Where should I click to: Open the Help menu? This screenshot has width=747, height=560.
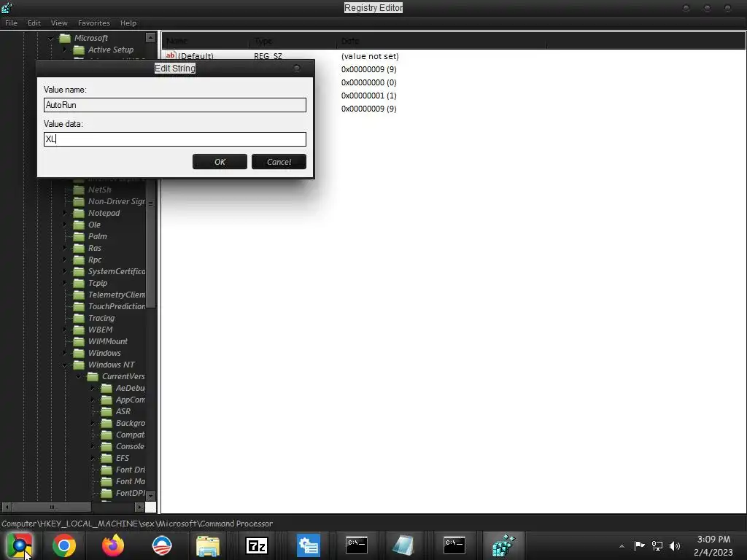pos(128,23)
